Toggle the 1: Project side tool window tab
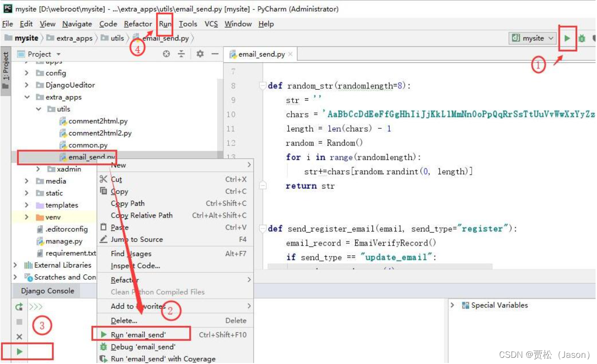The image size is (597, 364). (x=6, y=71)
